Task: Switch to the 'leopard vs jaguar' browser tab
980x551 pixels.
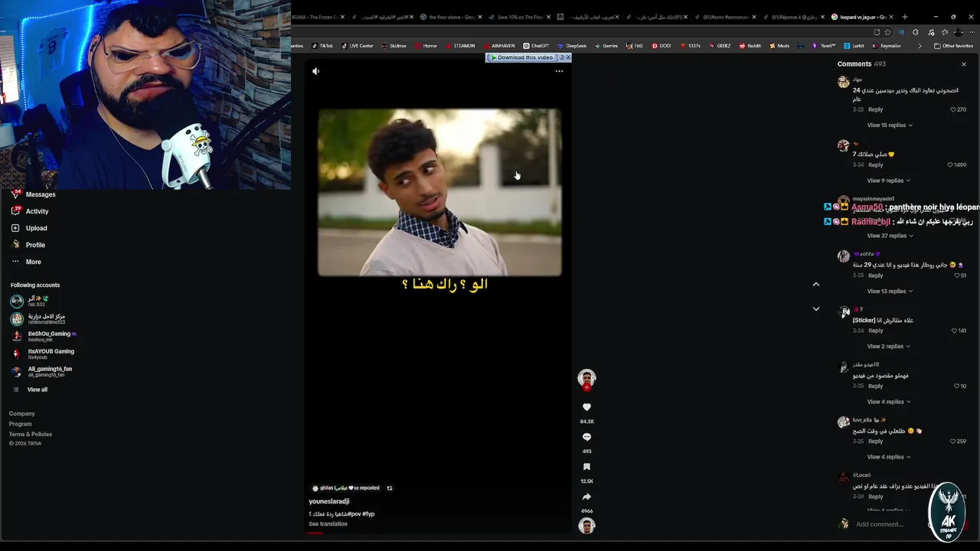Action: click(x=863, y=17)
